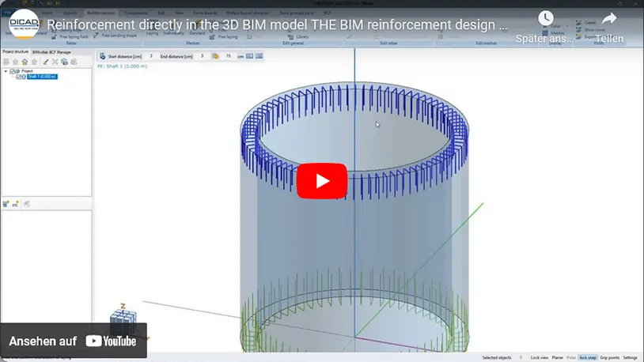Click the highlighted yellow house icon in project toolbar
Viewport: 644px width, 362px height.
point(25,62)
